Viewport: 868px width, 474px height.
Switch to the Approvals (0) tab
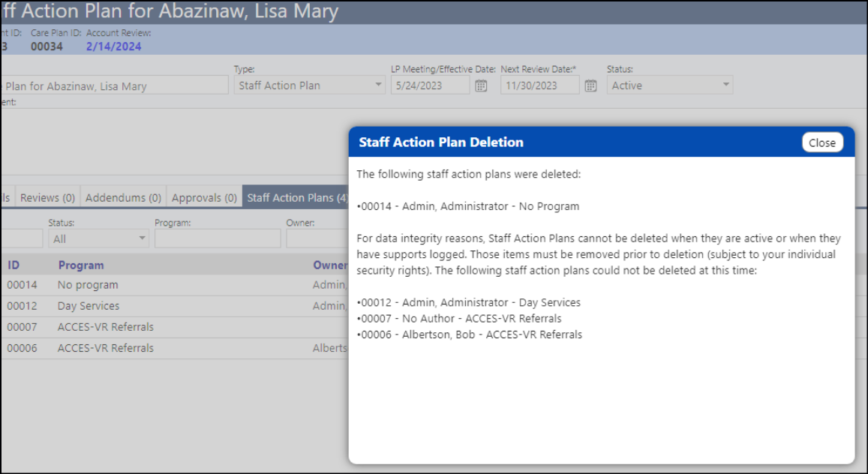click(x=204, y=197)
